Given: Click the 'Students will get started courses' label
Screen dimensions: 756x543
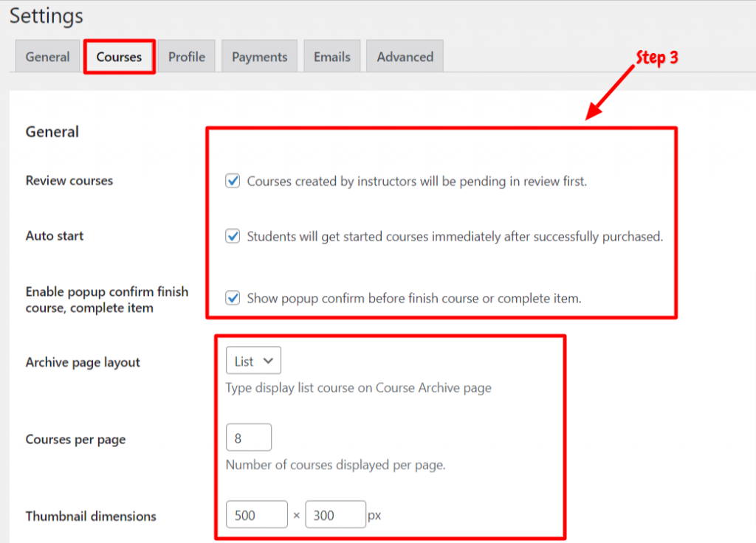Looking at the screenshot, I should 455,237.
